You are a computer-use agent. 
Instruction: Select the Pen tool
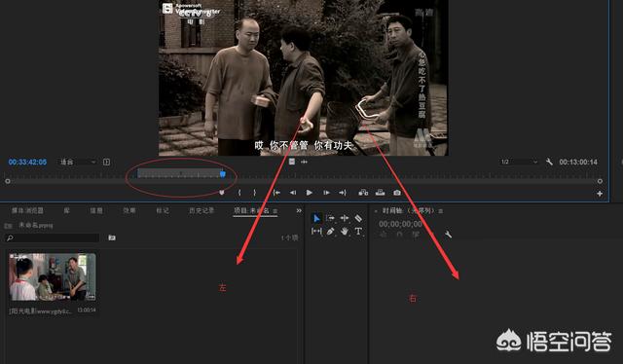(331, 231)
